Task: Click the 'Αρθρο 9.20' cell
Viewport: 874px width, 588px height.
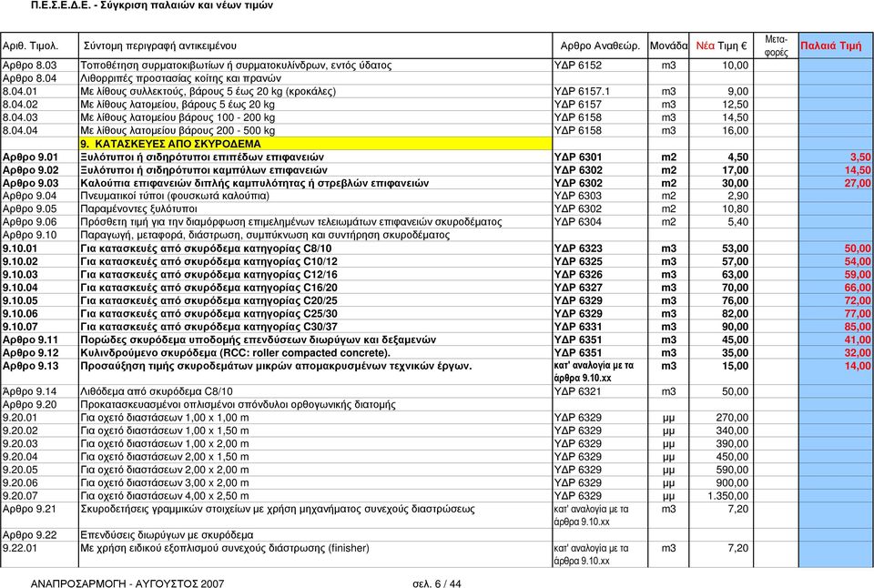Action: point(29,405)
